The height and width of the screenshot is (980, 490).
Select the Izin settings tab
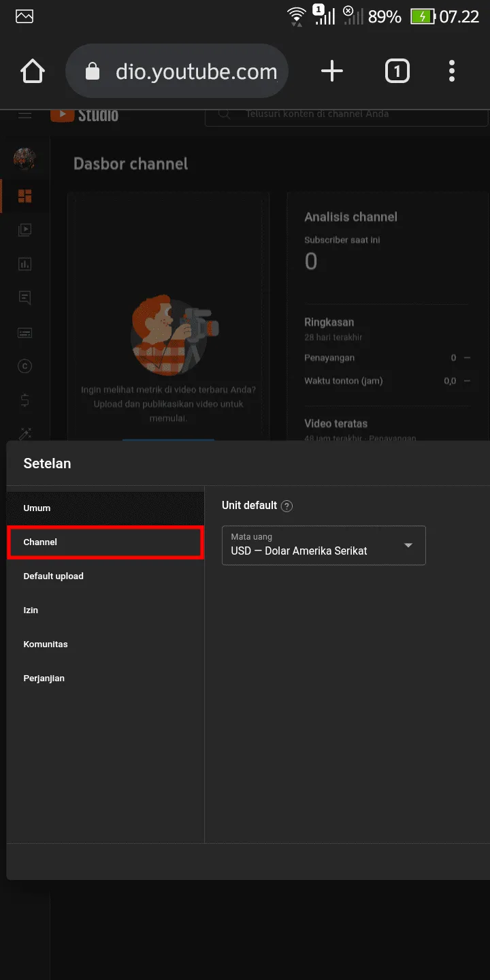pyautogui.click(x=105, y=610)
